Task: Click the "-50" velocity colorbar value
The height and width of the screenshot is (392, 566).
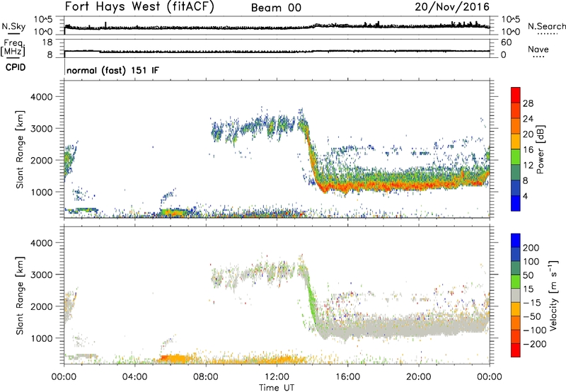Action: click(x=532, y=316)
